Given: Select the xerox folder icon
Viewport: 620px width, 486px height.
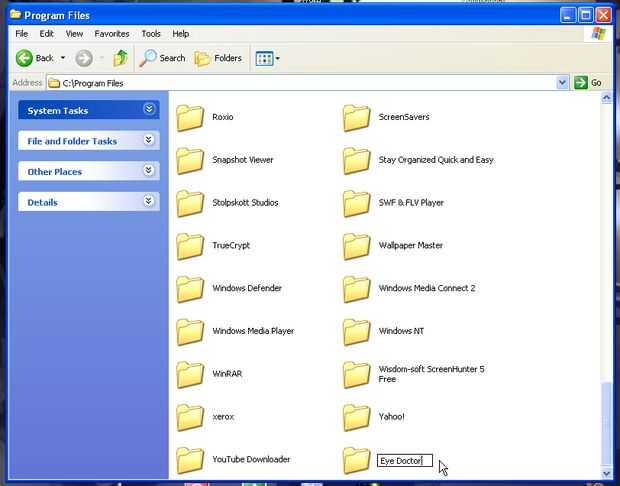Looking at the screenshot, I should click(190, 417).
